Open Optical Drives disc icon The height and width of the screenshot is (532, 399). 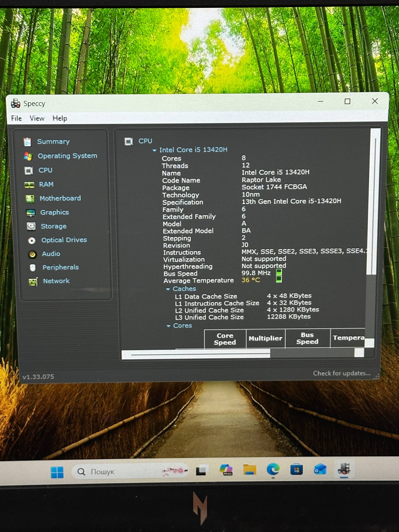[x=32, y=240]
